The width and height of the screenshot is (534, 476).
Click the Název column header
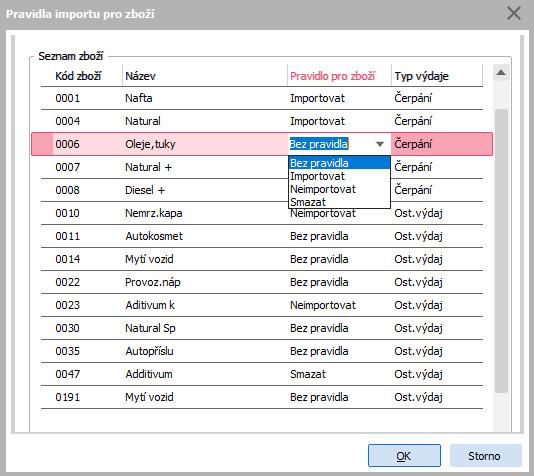coord(204,76)
